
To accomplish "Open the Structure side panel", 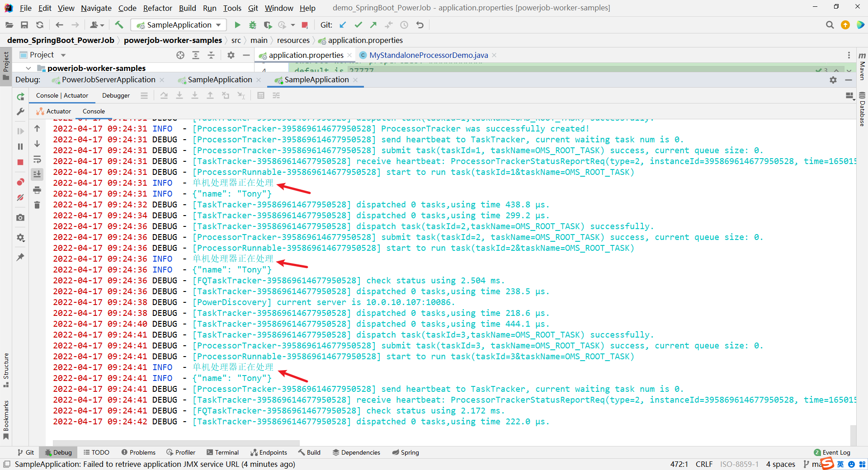I will click(x=6, y=370).
